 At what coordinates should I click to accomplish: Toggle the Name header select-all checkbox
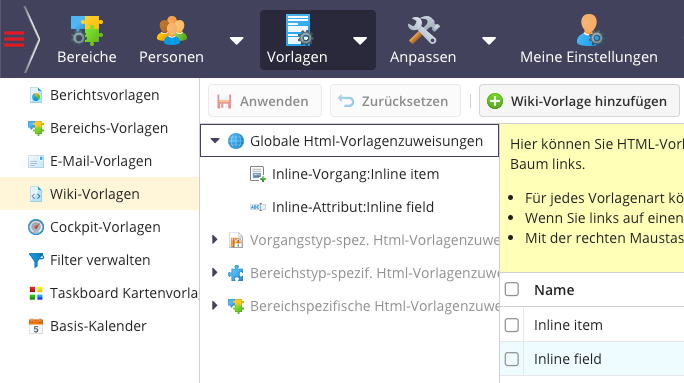click(512, 289)
